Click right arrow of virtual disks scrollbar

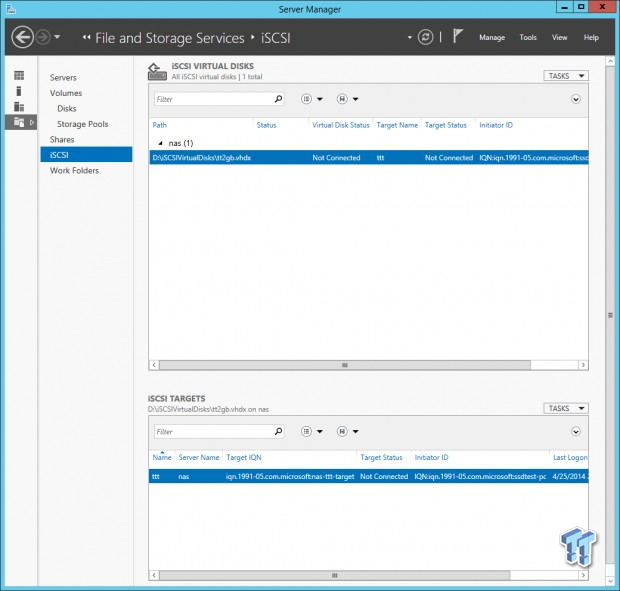(x=583, y=365)
